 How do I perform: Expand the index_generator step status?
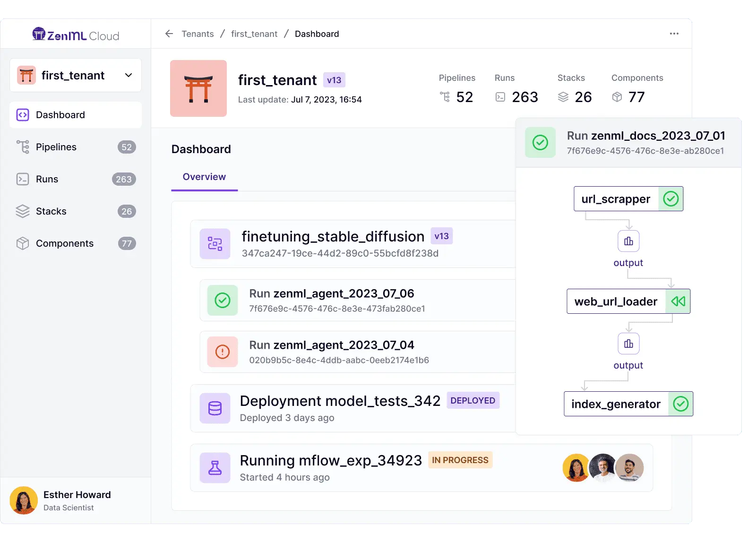pyautogui.click(x=680, y=404)
